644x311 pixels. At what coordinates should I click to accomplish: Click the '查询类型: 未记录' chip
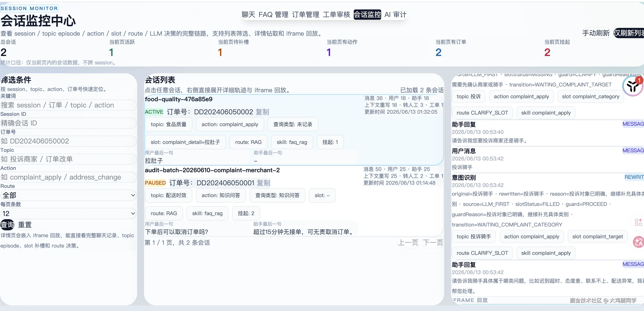[293, 124]
